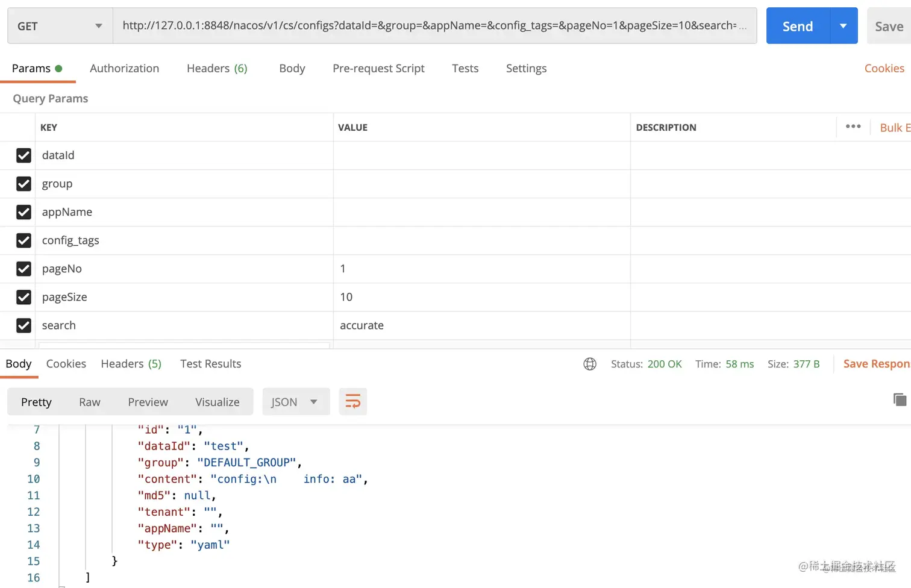Click the request URL input field
This screenshot has height=588, width=911.
(x=429, y=26)
